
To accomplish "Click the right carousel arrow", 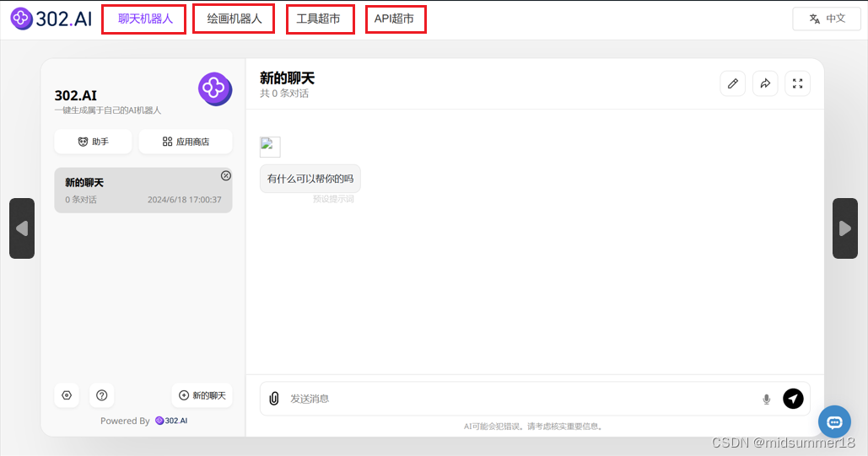I will coord(844,228).
